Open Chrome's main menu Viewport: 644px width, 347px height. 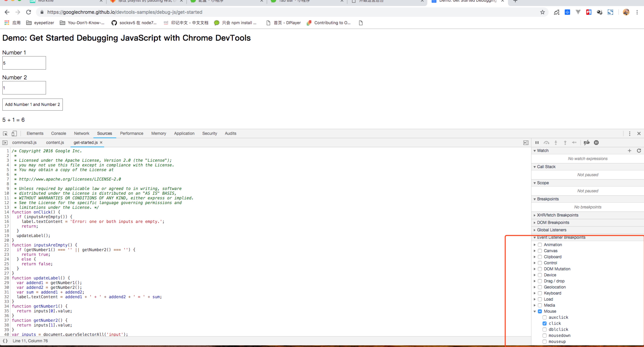tap(637, 12)
